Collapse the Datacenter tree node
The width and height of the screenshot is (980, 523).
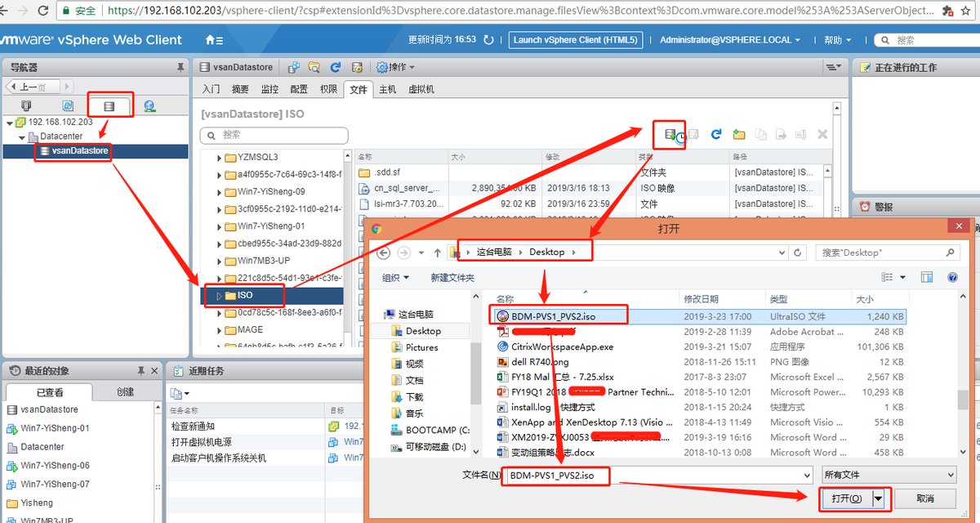click(23, 136)
